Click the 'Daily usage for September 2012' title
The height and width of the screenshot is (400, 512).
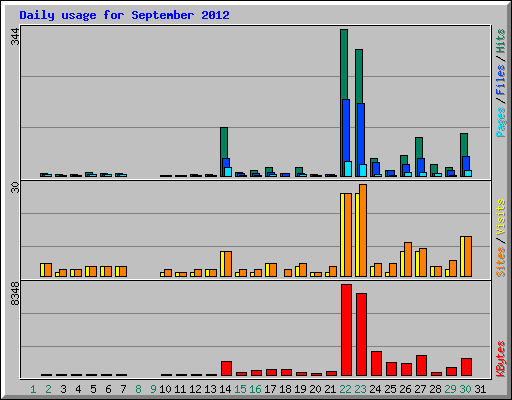[x=124, y=15]
